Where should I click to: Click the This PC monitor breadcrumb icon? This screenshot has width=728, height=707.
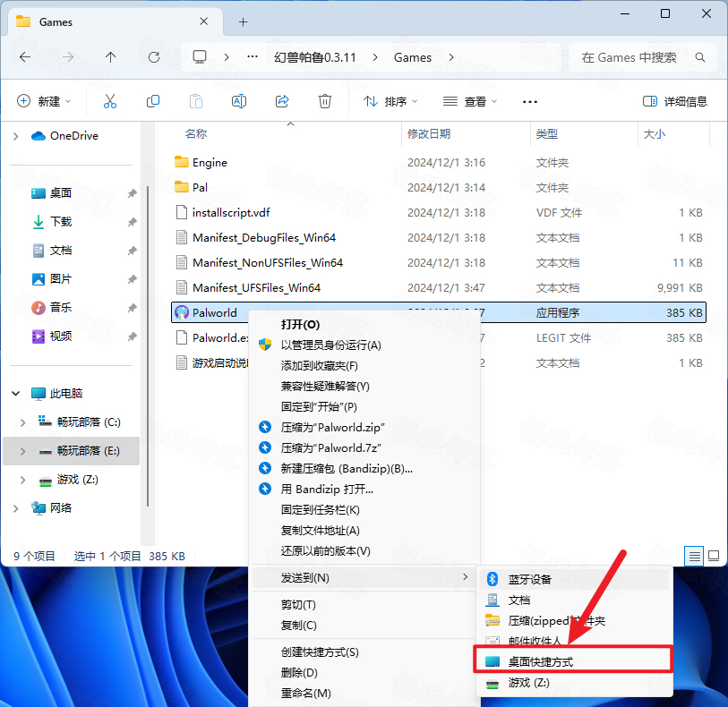pos(200,57)
